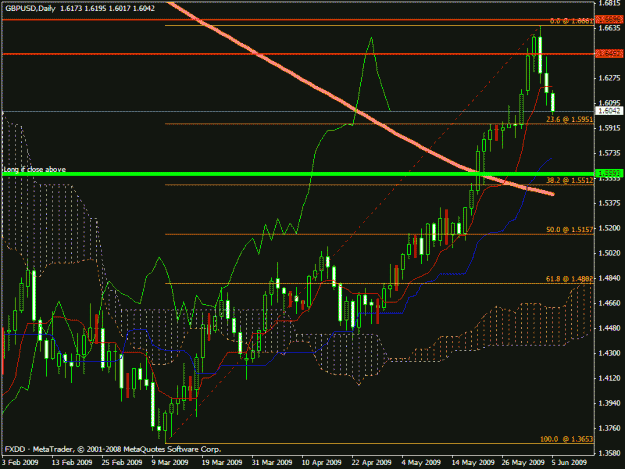The width and height of the screenshot is (625, 469).
Task: Click the '5 Jun 2009' date marker
Action: (x=569, y=462)
